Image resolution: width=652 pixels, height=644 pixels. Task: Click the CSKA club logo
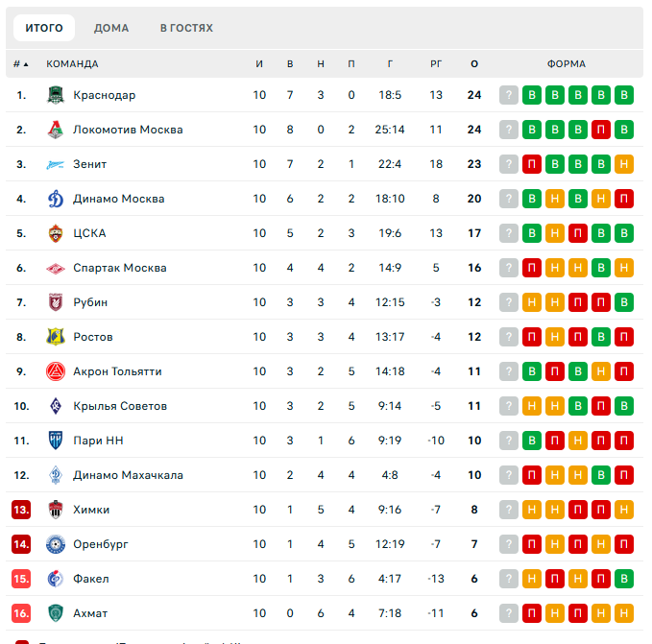pyautogui.click(x=55, y=233)
